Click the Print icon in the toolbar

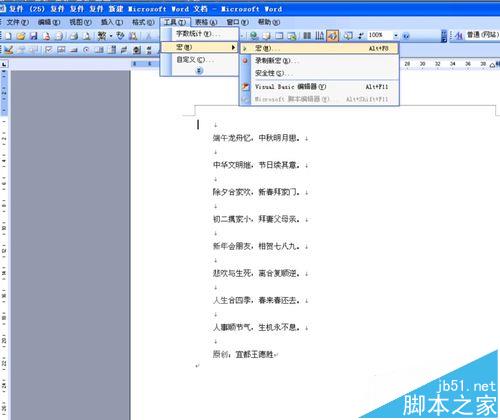[74, 36]
